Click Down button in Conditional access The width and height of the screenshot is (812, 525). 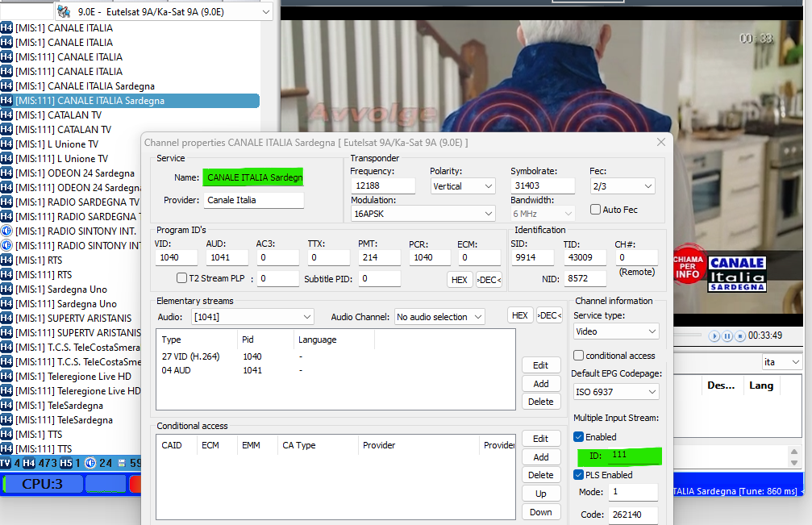[x=540, y=512]
